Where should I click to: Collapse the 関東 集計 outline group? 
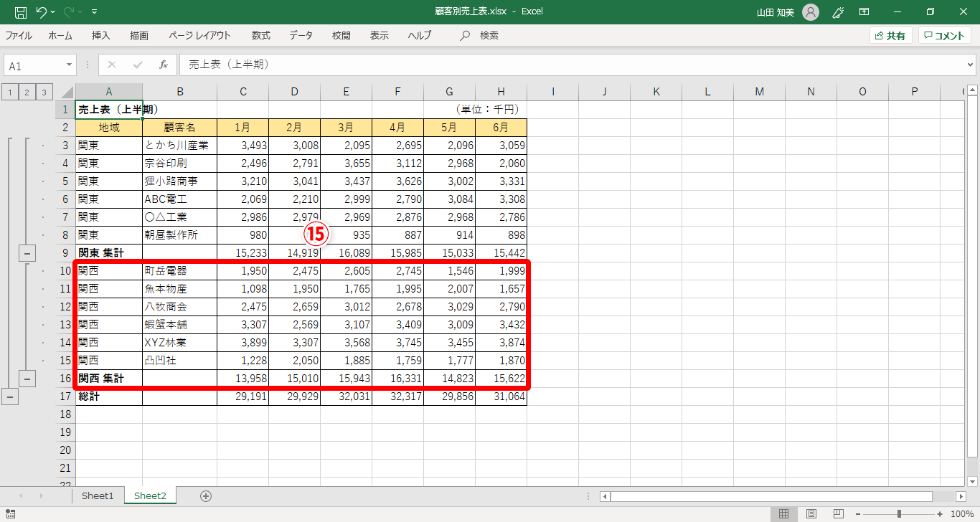coord(27,253)
